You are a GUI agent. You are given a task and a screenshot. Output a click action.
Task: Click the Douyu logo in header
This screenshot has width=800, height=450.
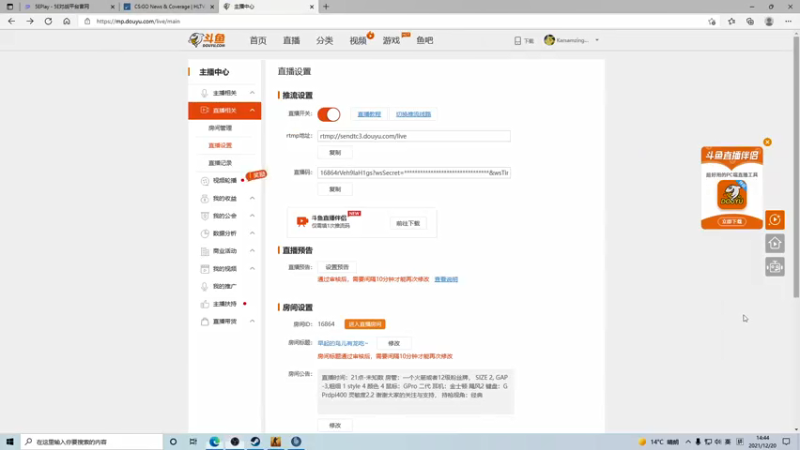coord(207,40)
